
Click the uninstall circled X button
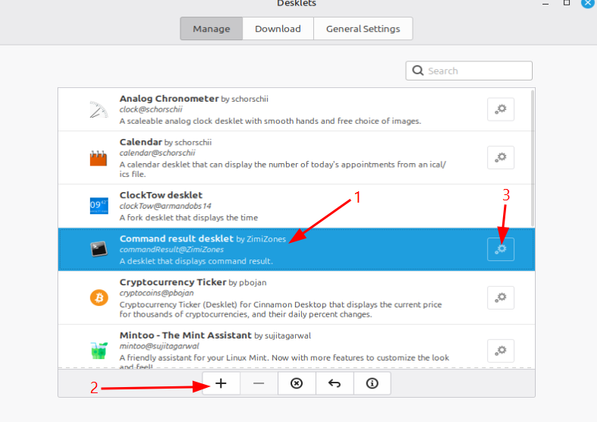[x=296, y=383]
